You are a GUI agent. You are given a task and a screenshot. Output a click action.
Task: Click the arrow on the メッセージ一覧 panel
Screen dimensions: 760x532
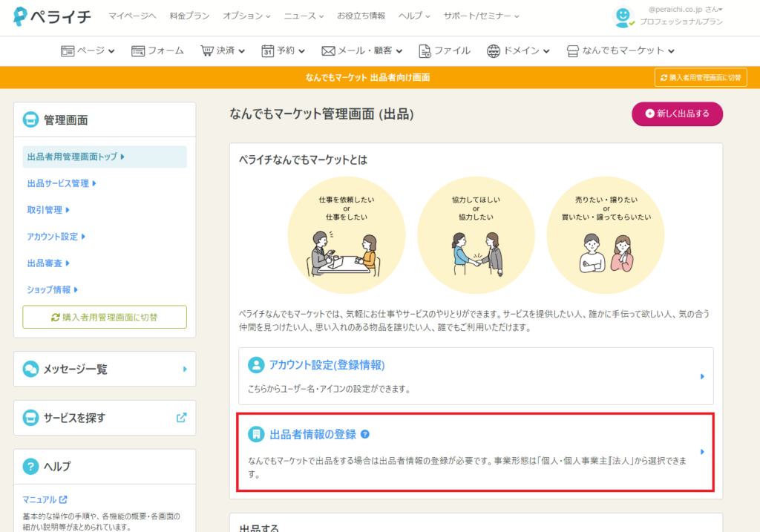tap(185, 369)
